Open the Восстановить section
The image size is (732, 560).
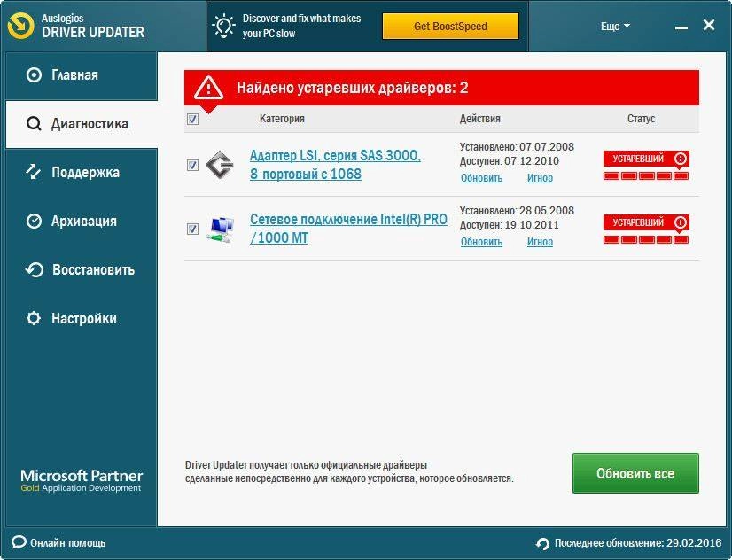click(82, 269)
